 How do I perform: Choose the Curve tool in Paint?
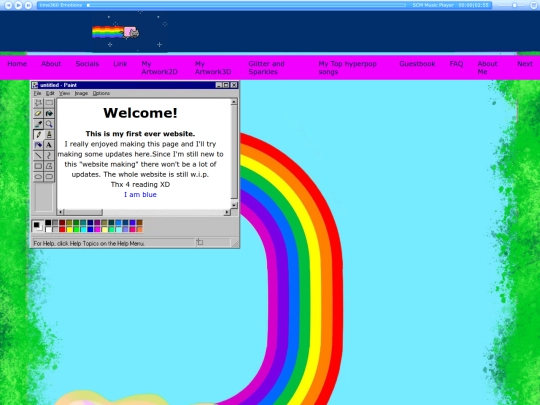[49, 156]
